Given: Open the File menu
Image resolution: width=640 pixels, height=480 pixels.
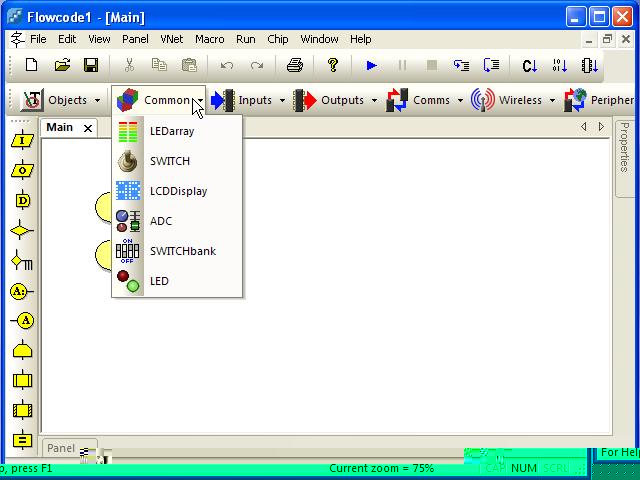Looking at the screenshot, I should [38, 39].
